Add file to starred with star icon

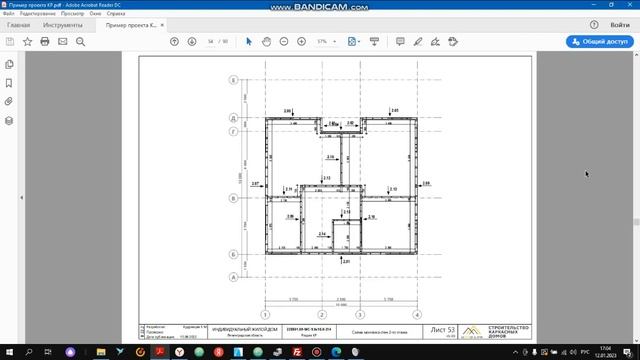click(x=27, y=42)
